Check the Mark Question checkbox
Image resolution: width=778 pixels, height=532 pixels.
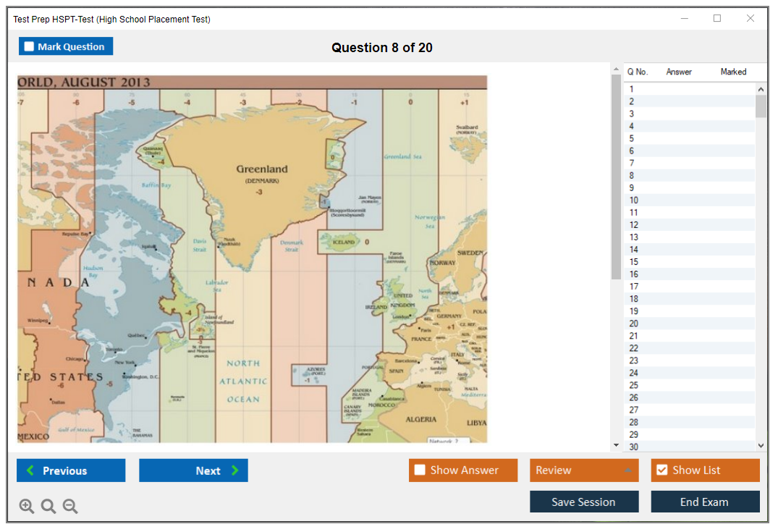[30, 47]
